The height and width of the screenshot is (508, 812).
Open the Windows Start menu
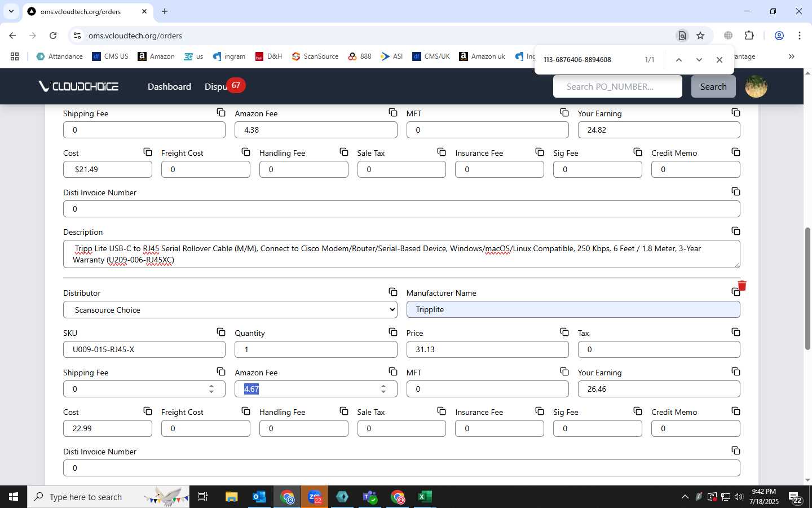pyautogui.click(x=14, y=497)
